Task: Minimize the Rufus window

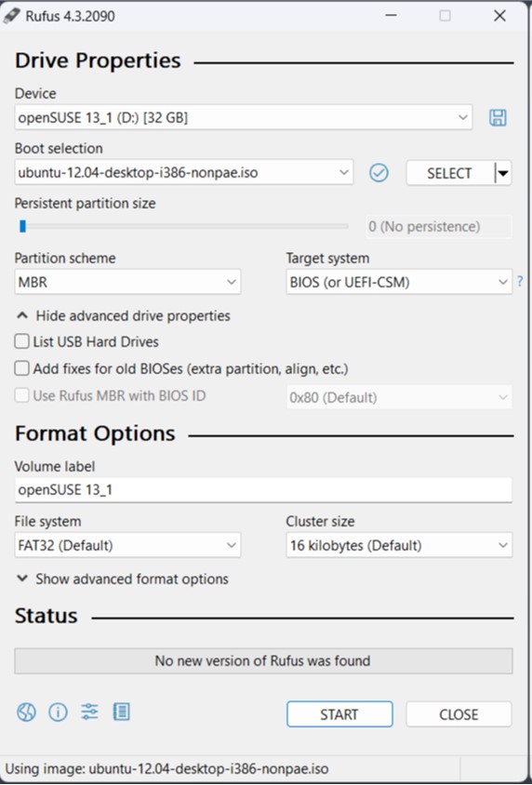Action: pyautogui.click(x=392, y=16)
